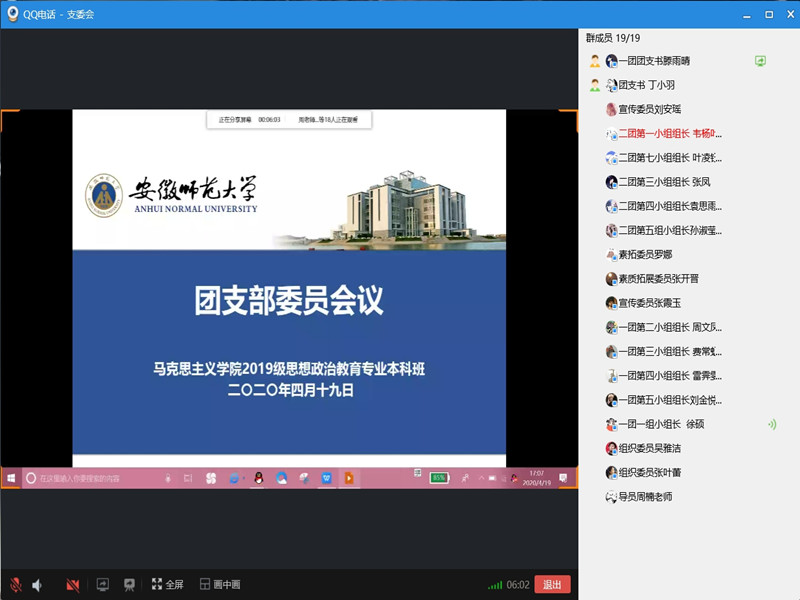
Task: Select the red highlighted 二团第一小组组长 member
Action: pos(669,133)
